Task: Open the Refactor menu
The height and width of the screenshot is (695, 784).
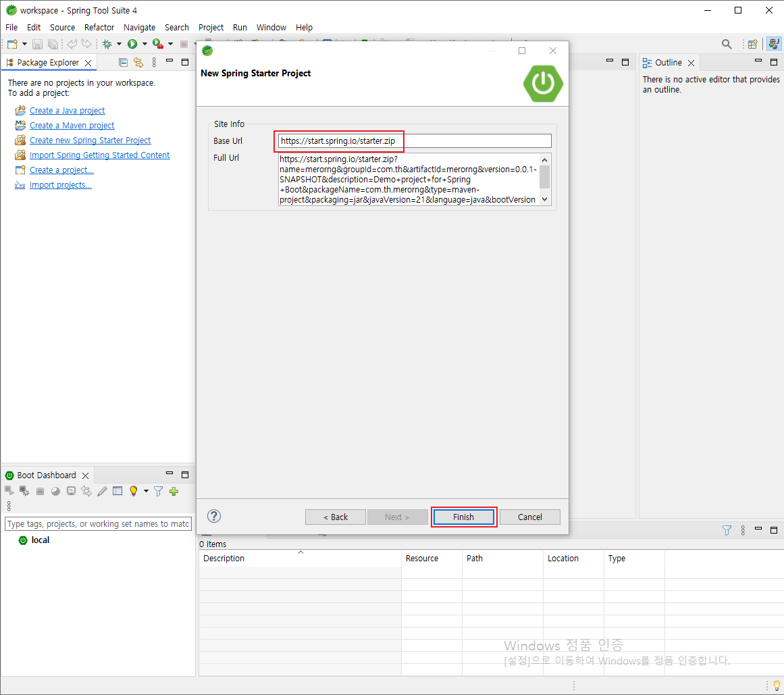Action: point(99,27)
